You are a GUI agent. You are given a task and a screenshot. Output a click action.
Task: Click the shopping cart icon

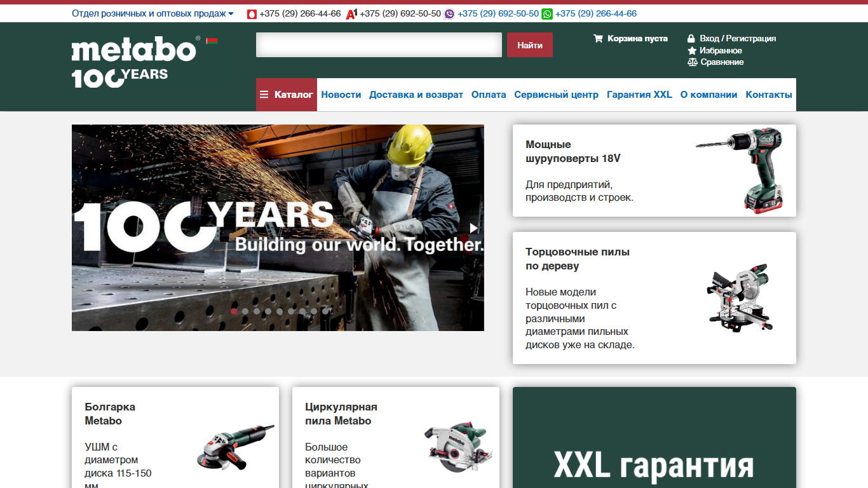[598, 38]
